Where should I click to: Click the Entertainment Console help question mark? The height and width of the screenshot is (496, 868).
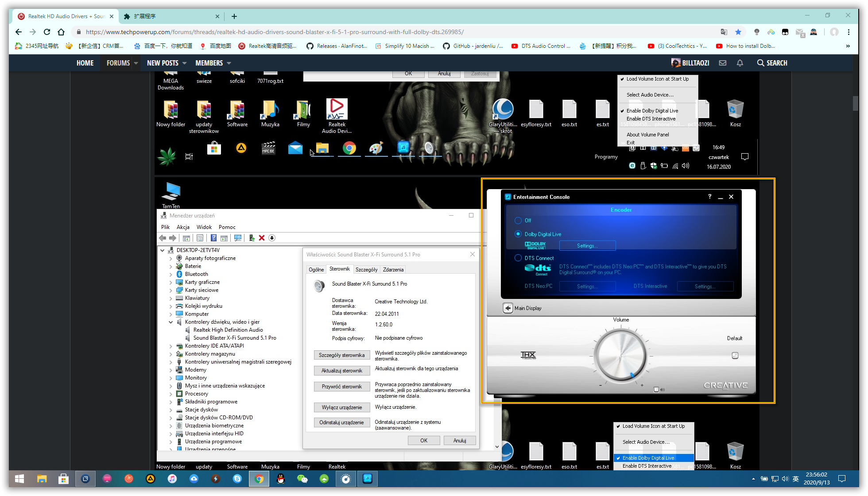pyautogui.click(x=709, y=197)
